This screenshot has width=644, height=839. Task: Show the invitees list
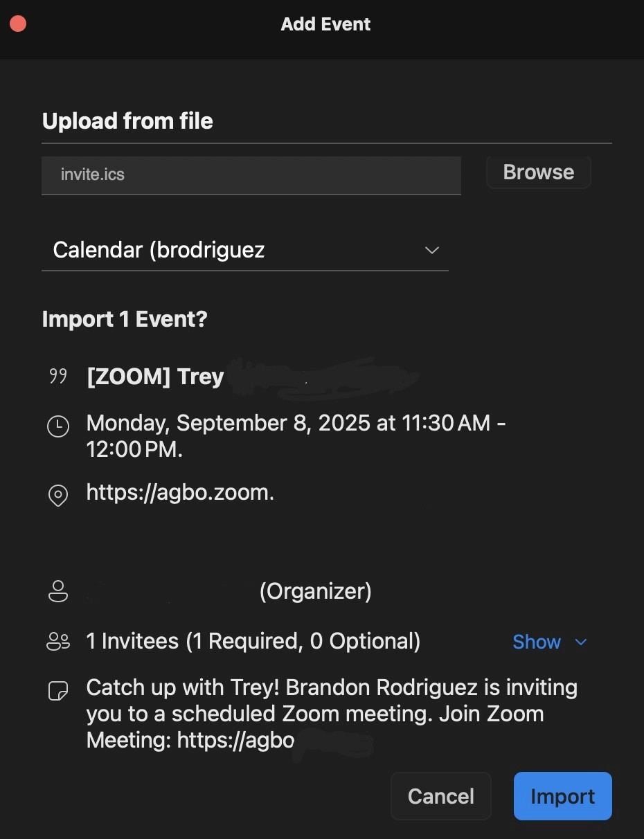(x=537, y=642)
